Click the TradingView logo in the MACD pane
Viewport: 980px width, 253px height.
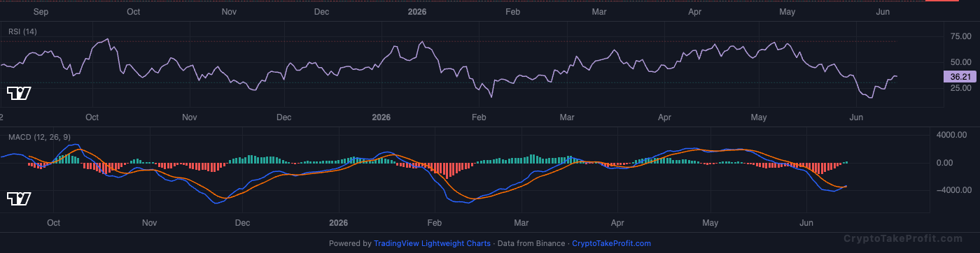click(19, 198)
